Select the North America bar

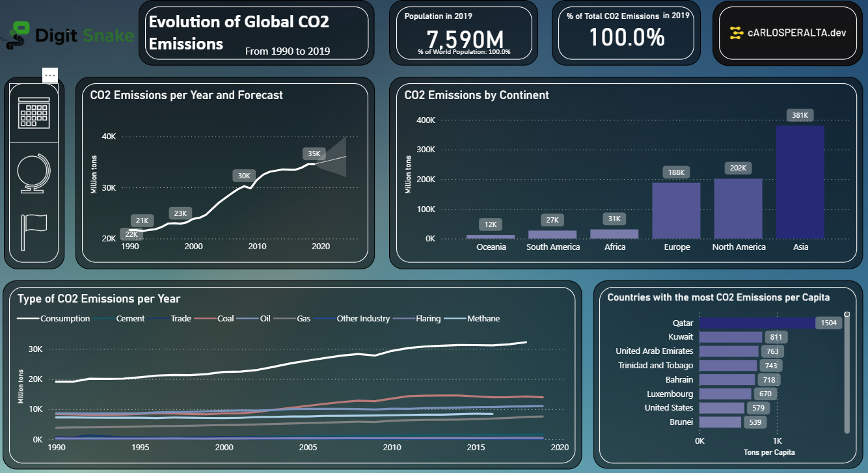(x=738, y=208)
